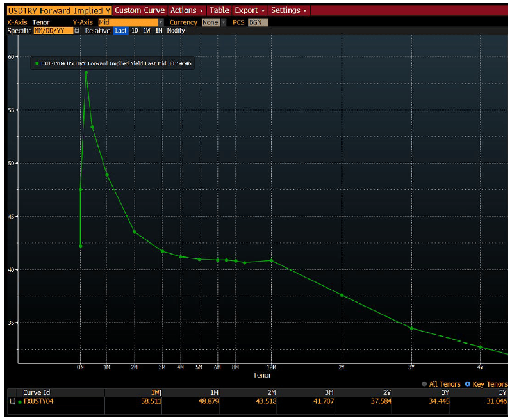
Task: Click the calendar icon beside the Specific date field
Action: point(77,31)
